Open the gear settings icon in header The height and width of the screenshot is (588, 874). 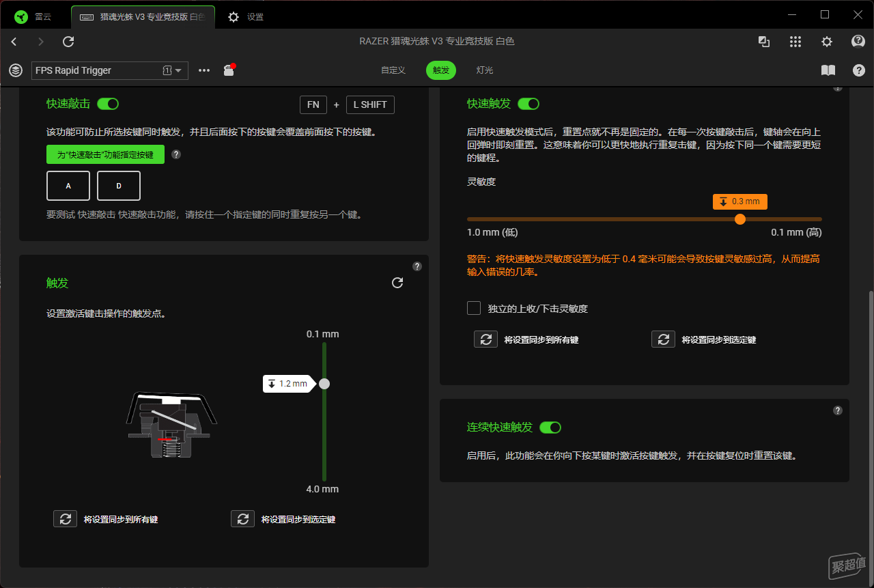tap(827, 42)
